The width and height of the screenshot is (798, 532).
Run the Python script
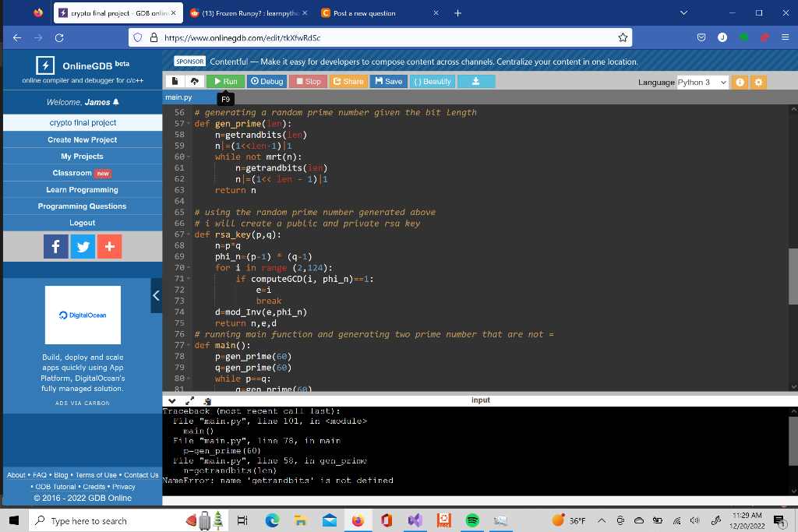coord(225,80)
